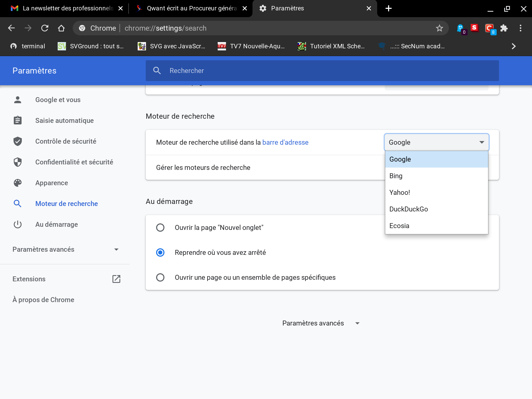Open the home page icon
This screenshot has height=399, width=532.
click(61, 28)
